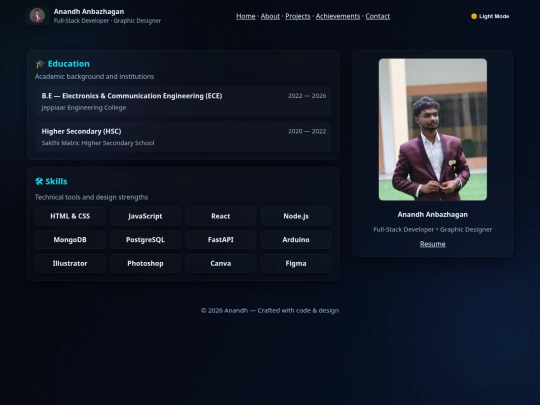This screenshot has width=540, height=405.
Task: Open the Achievements page link
Action: pos(338,16)
